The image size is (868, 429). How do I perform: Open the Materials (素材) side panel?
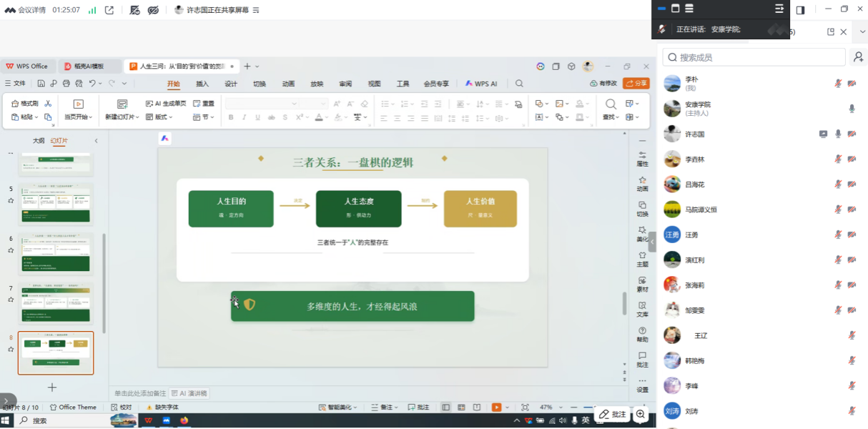642,285
